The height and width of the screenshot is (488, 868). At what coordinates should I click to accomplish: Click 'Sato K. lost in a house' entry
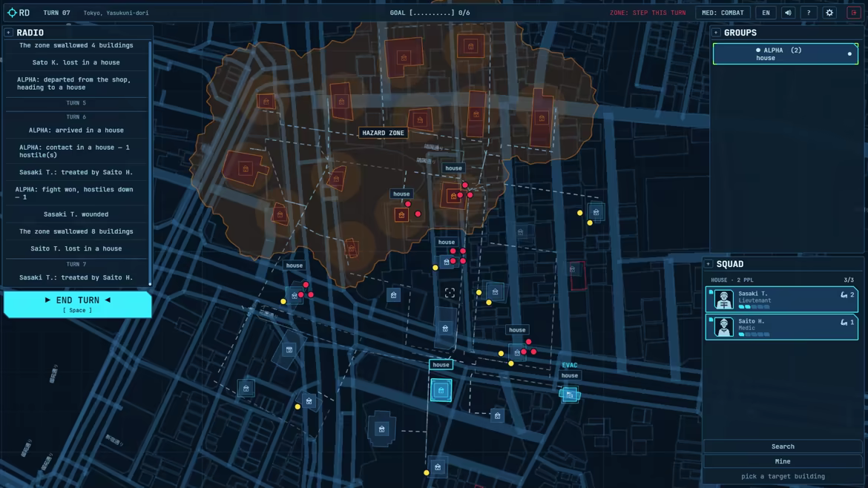(76, 62)
